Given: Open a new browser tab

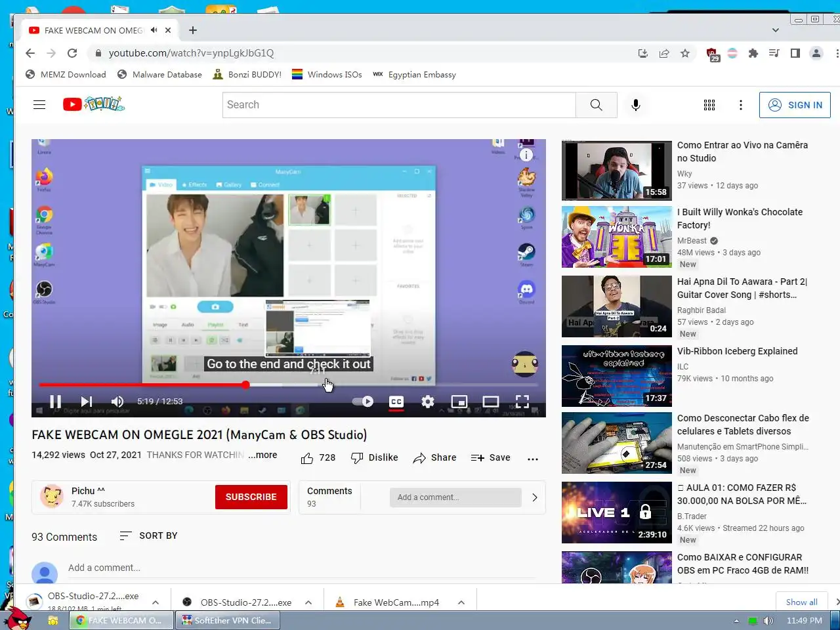Looking at the screenshot, I should point(193,30).
